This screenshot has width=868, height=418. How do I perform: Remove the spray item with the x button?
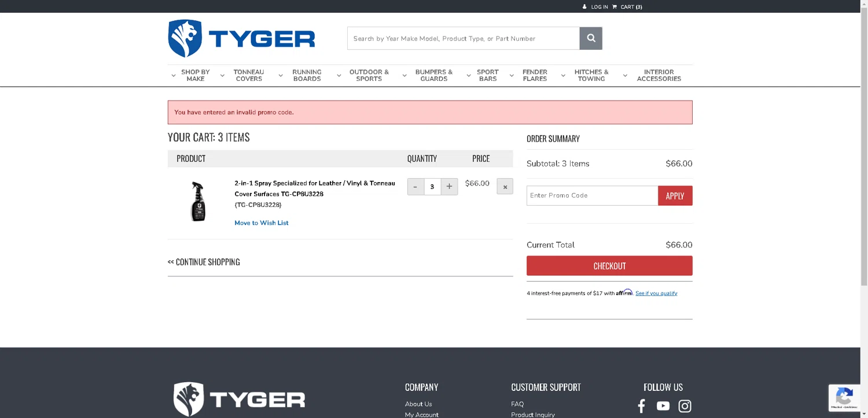(505, 187)
